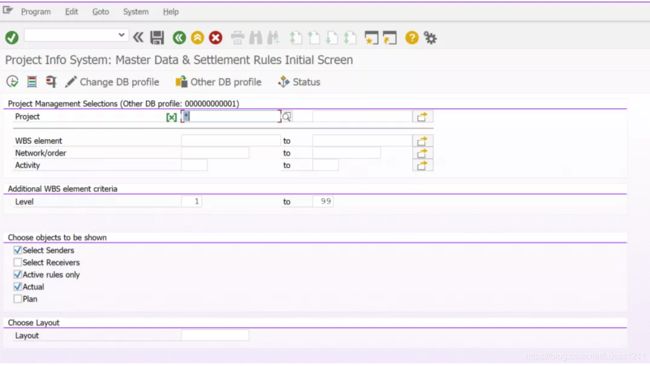Viewport: 650px width, 366px height.
Task: Click the WBS element to field
Action: point(362,141)
